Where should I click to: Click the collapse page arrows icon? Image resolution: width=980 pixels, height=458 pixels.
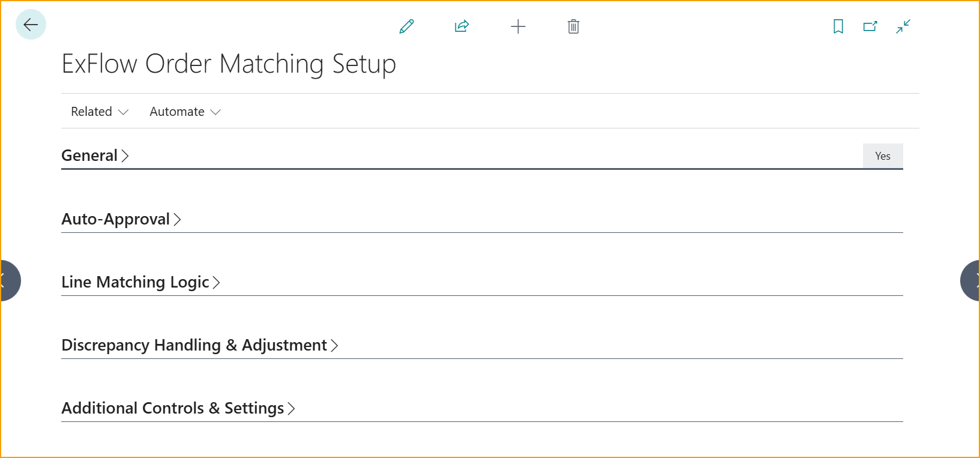point(903,26)
